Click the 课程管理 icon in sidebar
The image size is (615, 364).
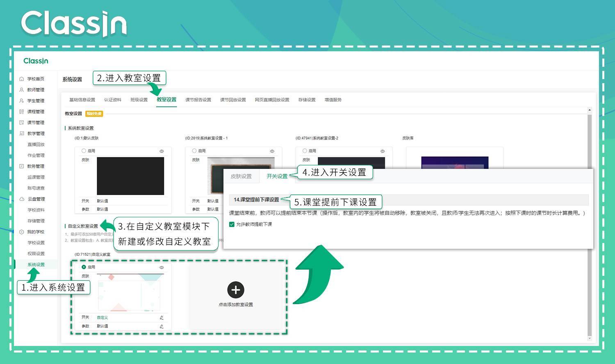22,111
